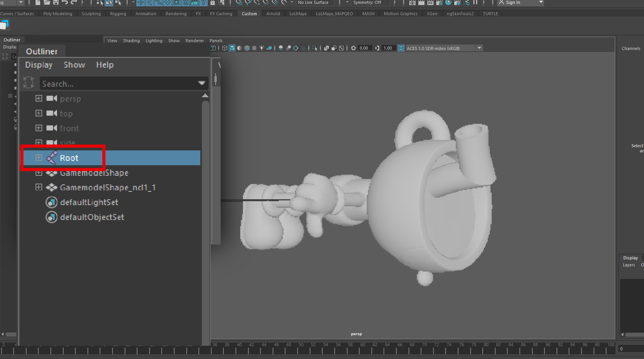Open the TURTLE shelf tab
This screenshot has width=644, height=359.
click(490, 14)
